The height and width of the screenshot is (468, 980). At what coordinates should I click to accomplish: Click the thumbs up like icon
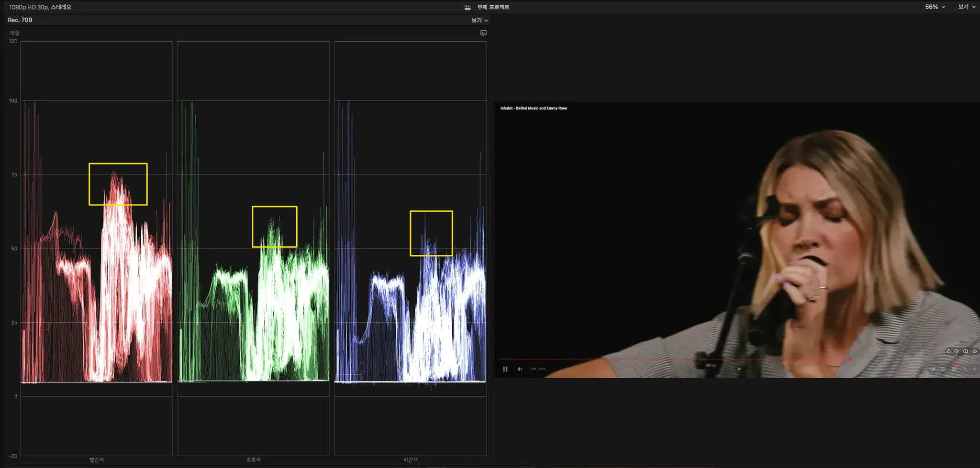[x=948, y=351]
